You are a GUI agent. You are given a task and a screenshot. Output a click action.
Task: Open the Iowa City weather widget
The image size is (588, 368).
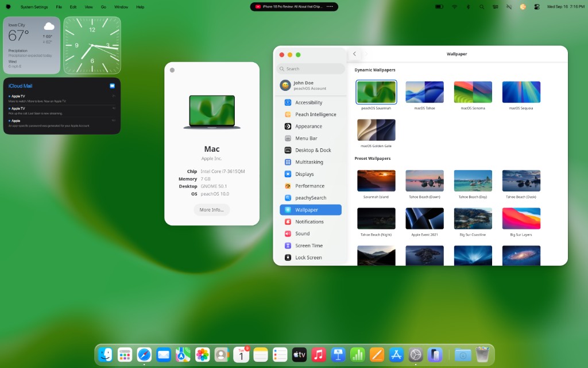(32, 45)
